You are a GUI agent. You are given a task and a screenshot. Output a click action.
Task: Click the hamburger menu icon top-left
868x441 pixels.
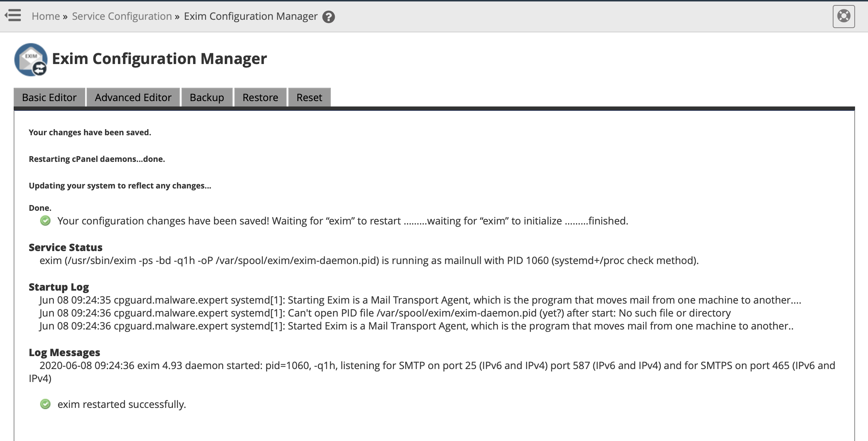(x=13, y=15)
